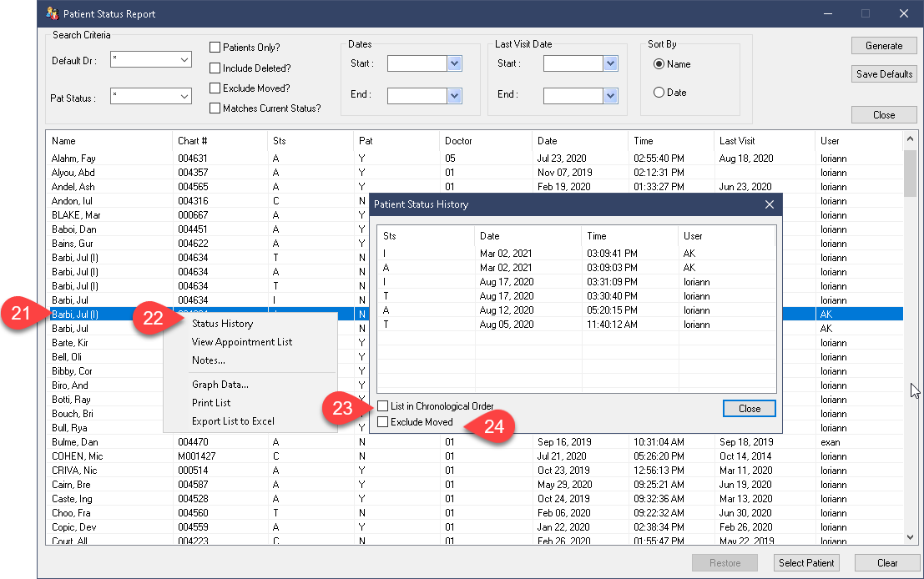Select the Andon, Iul patient row
This screenshot has width=924, height=579.
click(208, 201)
